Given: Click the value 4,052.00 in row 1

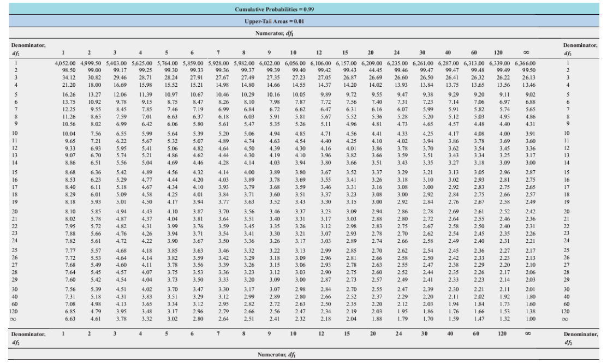Looking at the screenshot, I should (64, 63).
